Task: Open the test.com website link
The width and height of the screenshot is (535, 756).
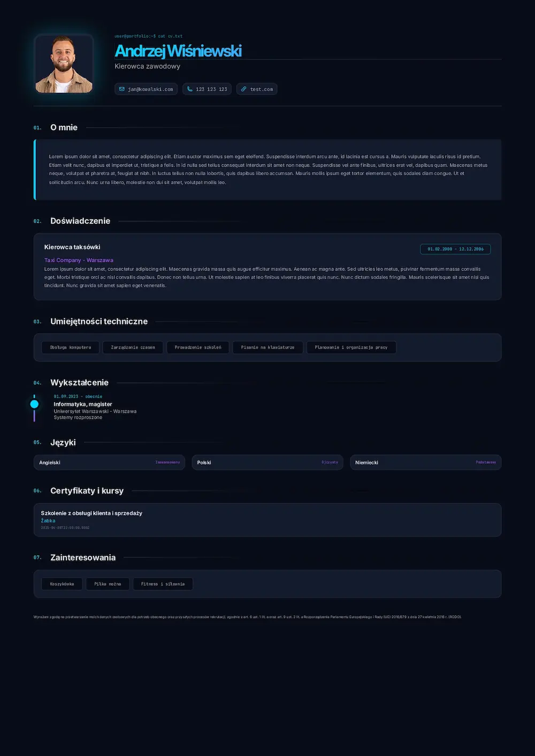Action: tap(261, 89)
